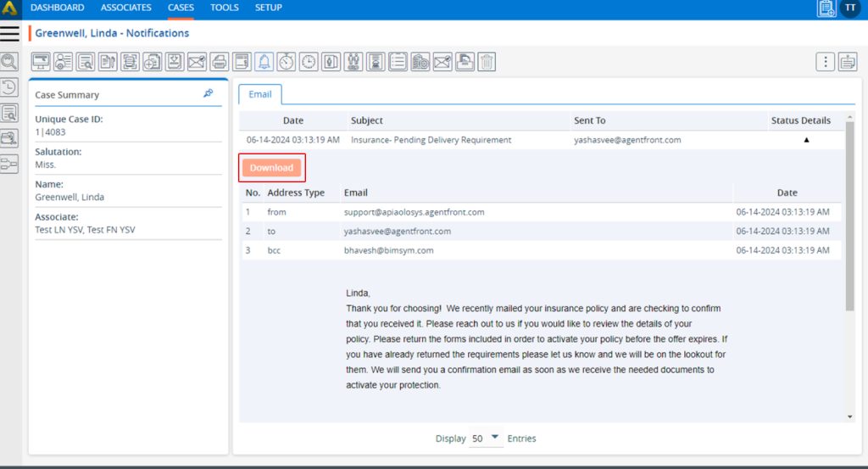Click the magnifier search icon in sidebar
The width and height of the screenshot is (868, 469).
[x=9, y=62]
